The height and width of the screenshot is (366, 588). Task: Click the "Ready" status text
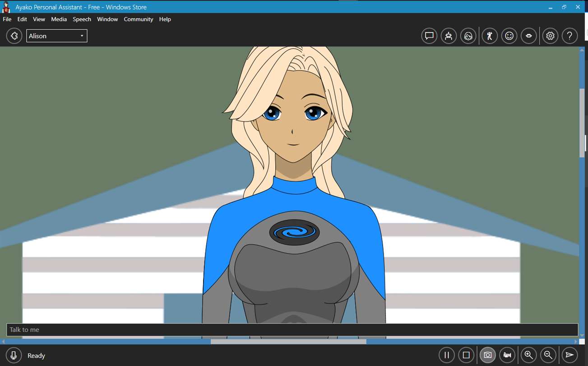pyautogui.click(x=36, y=356)
